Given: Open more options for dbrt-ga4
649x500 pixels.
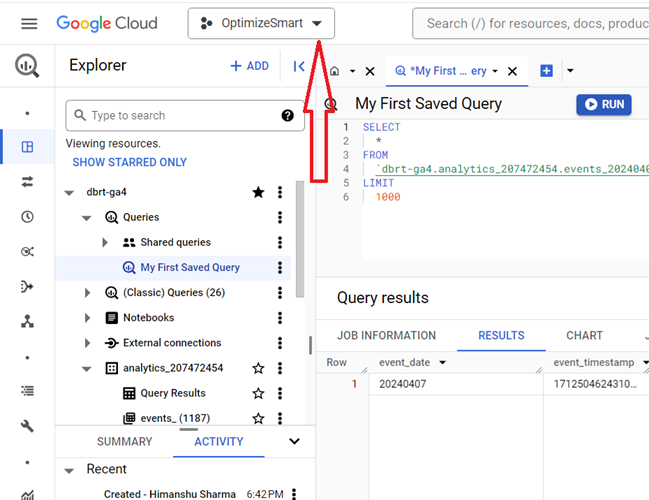Looking at the screenshot, I should click(x=280, y=192).
